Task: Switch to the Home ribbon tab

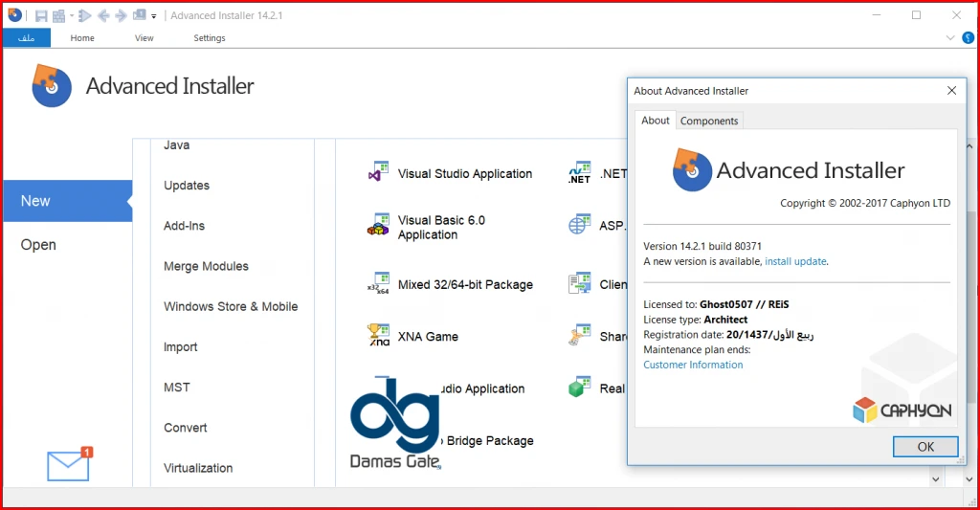Action: tap(82, 37)
